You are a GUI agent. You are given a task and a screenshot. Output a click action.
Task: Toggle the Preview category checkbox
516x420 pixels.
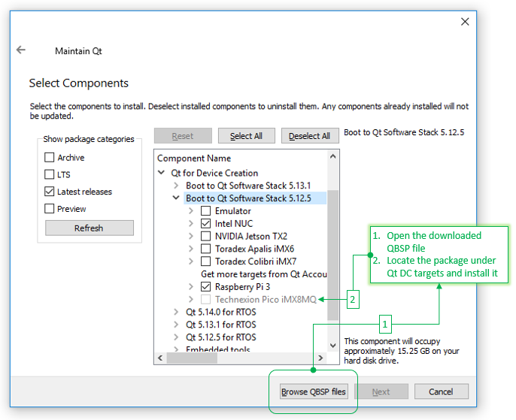50,209
